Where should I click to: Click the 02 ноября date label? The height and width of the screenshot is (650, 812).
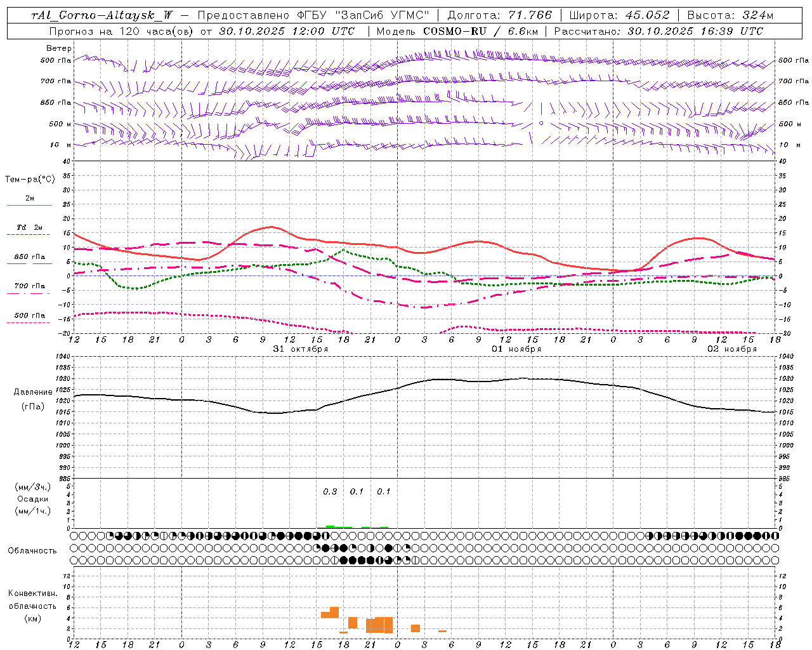[732, 349]
